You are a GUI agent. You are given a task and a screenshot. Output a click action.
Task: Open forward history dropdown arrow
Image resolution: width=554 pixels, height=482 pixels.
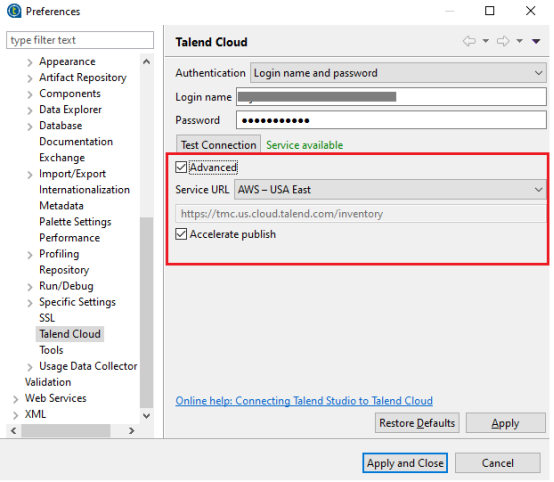point(519,41)
